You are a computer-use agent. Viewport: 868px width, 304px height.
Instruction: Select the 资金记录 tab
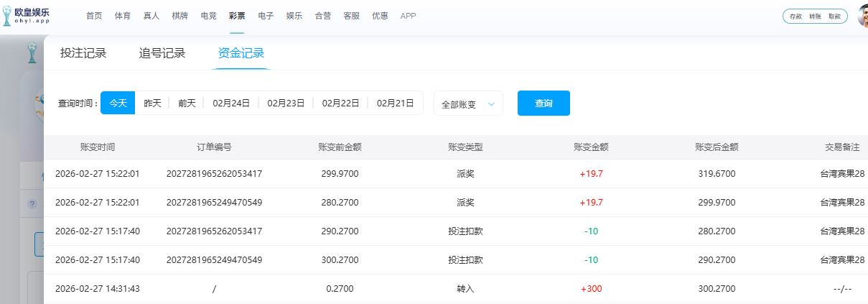click(x=241, y=53)
